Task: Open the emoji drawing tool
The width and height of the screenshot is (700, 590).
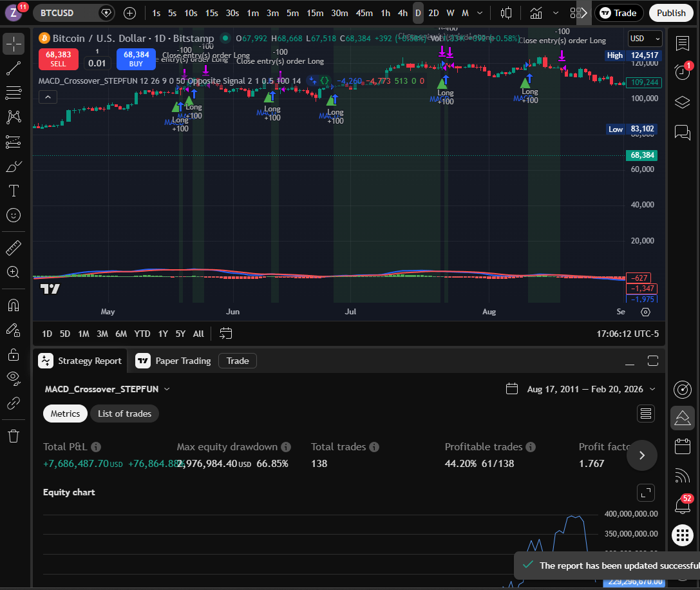Action: [x=14, y=216]
